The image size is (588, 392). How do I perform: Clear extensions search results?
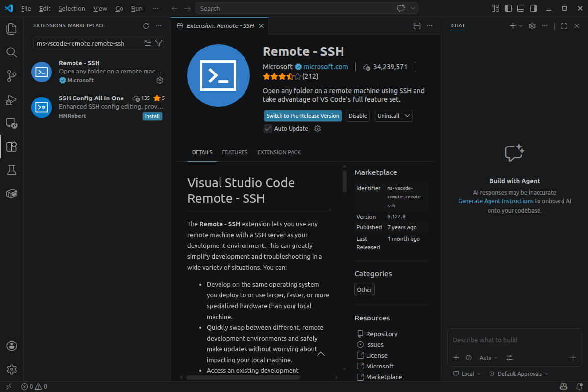click(147, 43)
